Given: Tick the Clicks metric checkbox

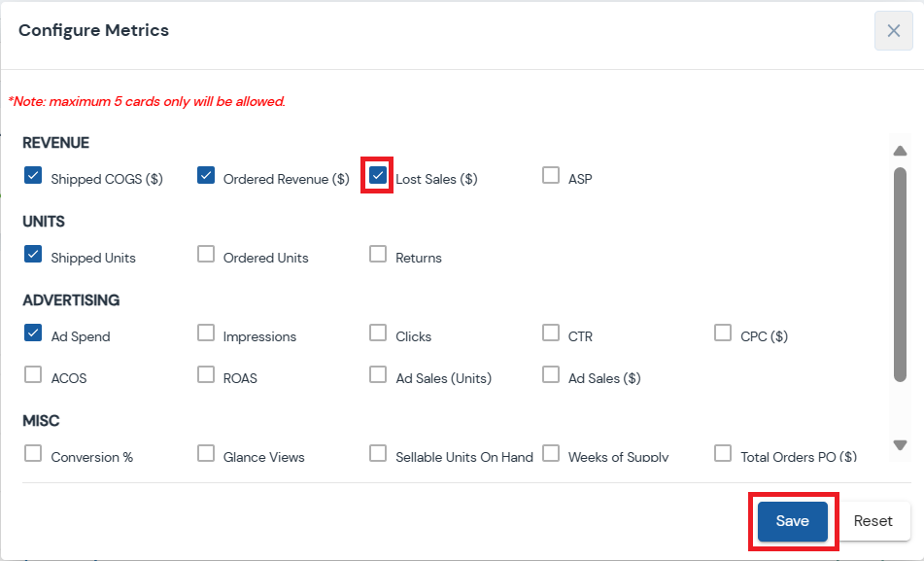Looking at the screenshot, I should point(378,333).
